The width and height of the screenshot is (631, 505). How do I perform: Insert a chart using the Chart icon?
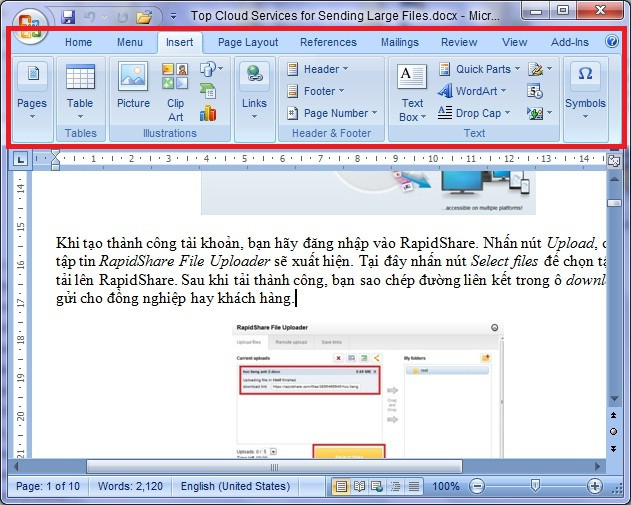pos(208,112)
